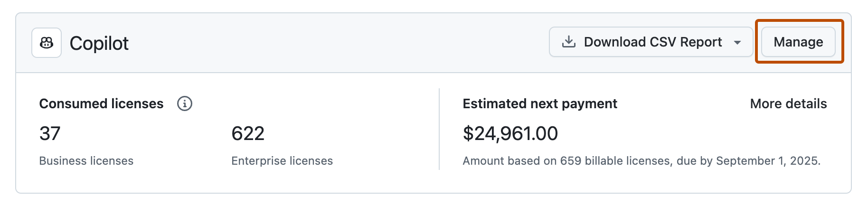The image size is (868, 206).
Task: Select the Business licenses label
Action: pyautogui.click(x=86, y=161)
